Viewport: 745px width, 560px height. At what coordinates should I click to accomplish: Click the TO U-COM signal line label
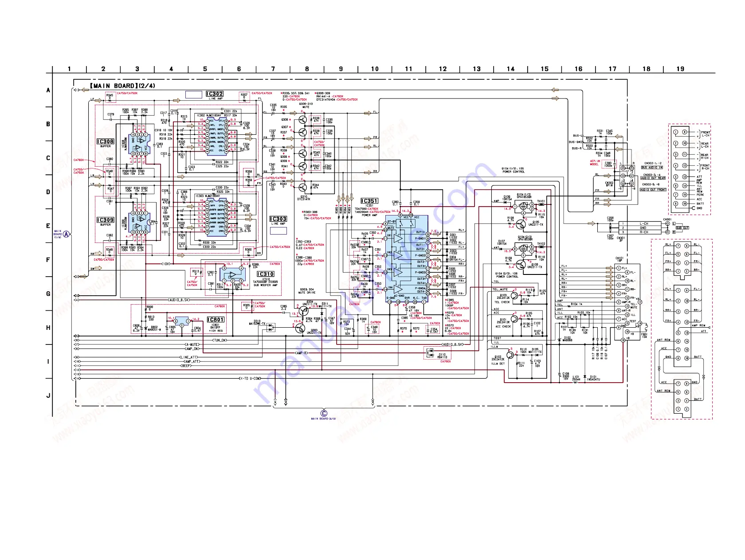click(x=250, y=379)
